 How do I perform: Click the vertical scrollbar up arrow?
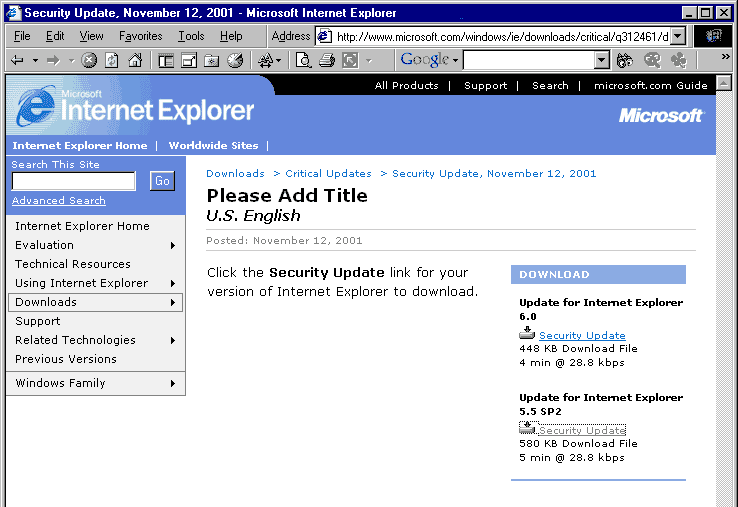723,83
